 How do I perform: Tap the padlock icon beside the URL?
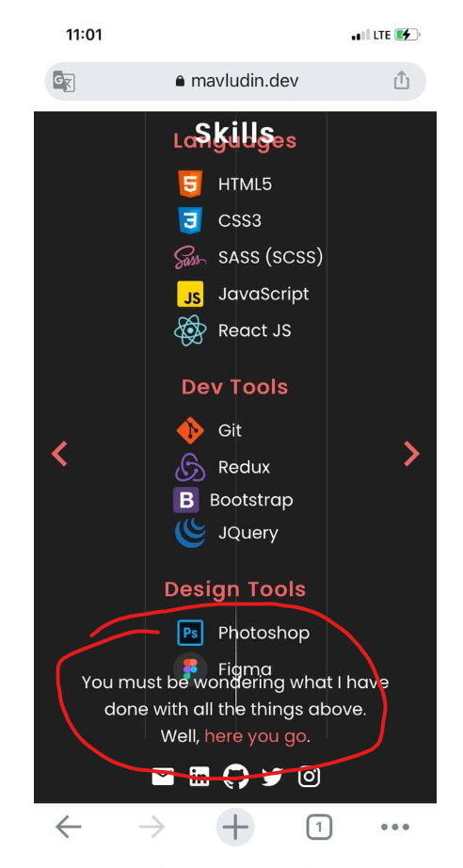point(179,81)
